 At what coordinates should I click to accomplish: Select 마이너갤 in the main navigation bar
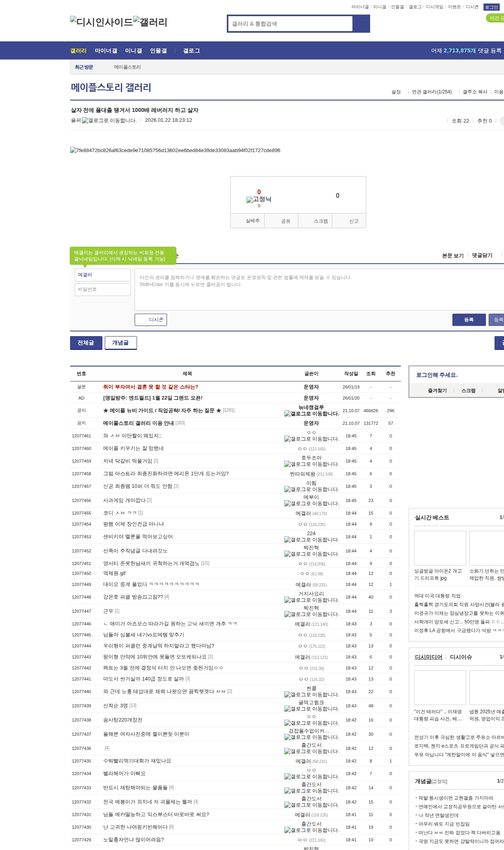click(106, 51)
